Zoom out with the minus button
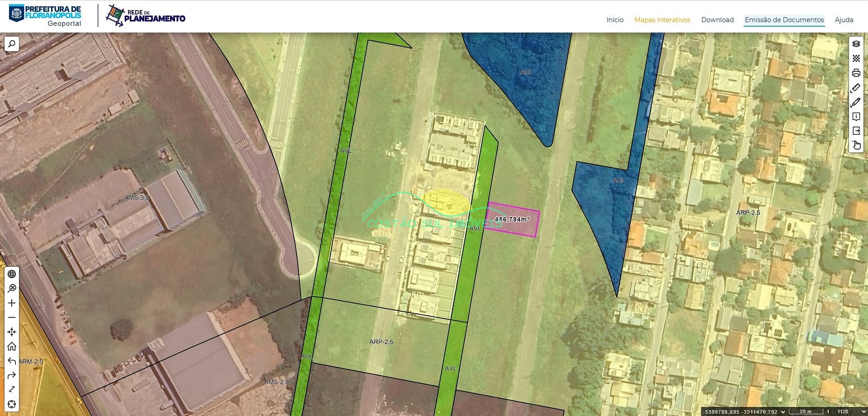Screen dimensions: 868x416 12,317
